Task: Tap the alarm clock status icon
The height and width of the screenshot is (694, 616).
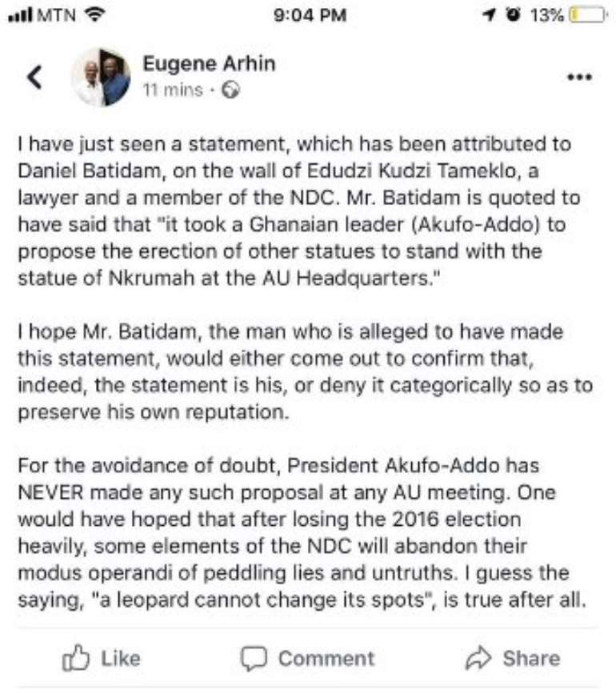Action: [513, 15]
